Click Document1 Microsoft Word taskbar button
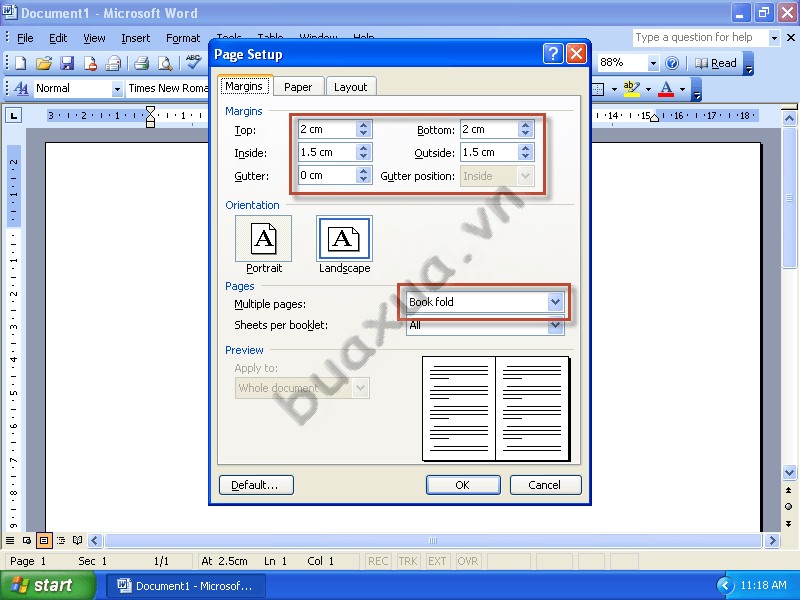Viewport: 800px width, 600px height. tap(186, 586)
